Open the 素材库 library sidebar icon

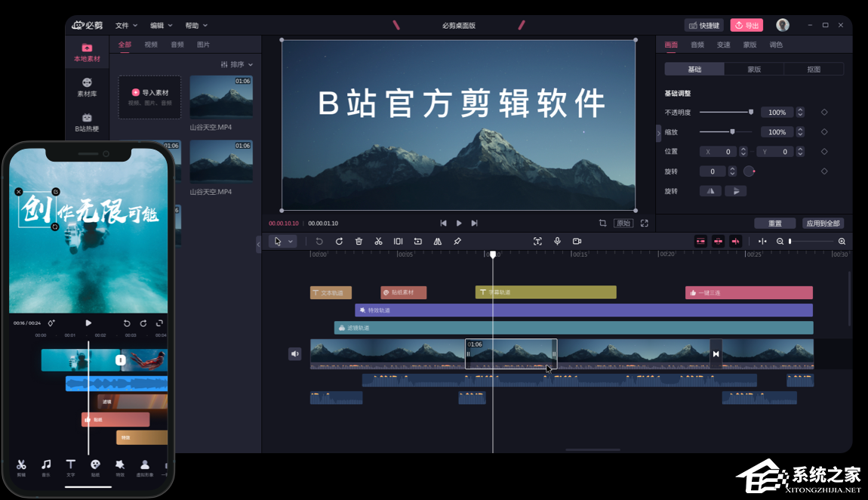tap(87, 88)
